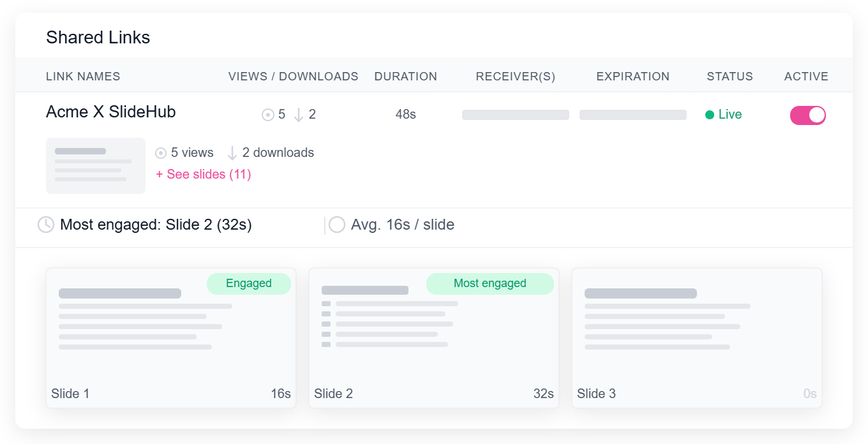The image size is (868, 444).
Task: Click the Status column header
Action: [x=730, y=77]
